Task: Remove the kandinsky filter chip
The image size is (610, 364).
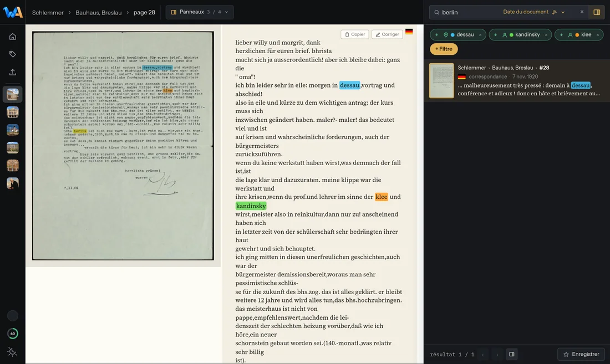Action: pos(546,35)
